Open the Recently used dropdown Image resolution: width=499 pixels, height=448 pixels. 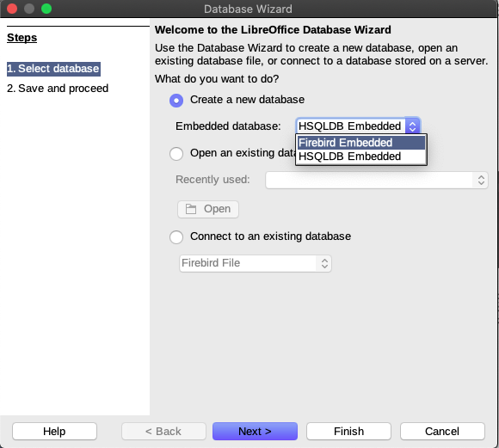click(x=377, y=180)
